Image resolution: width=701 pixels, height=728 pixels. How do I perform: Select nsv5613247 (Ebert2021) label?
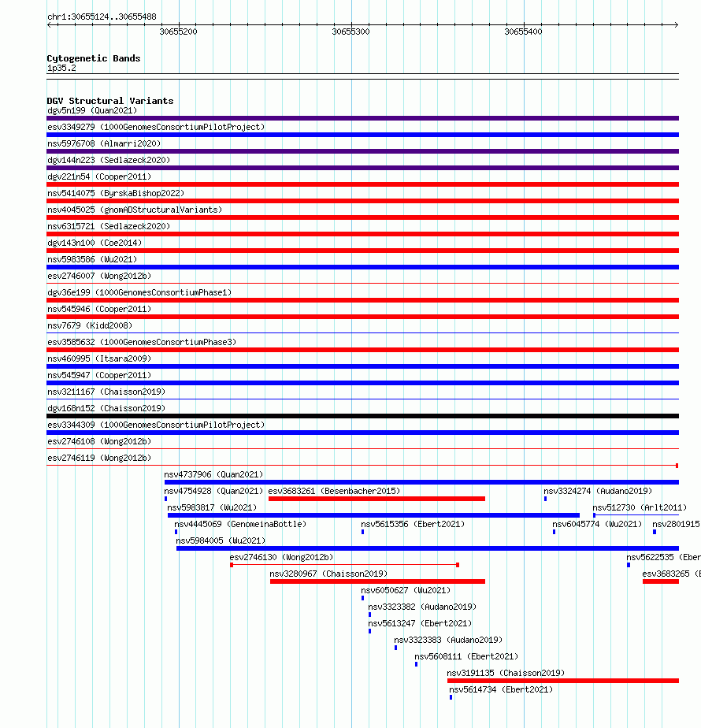click(420, 623)
